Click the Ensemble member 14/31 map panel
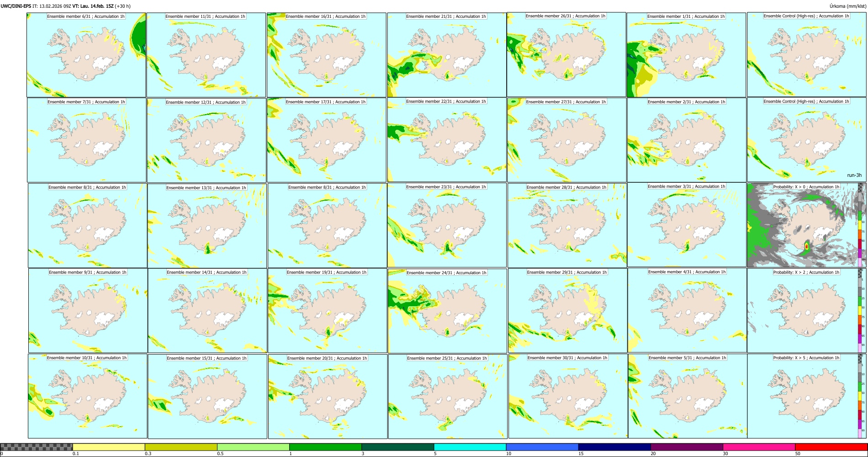Image resolution: width=868 pixels, height=457 pixels. 207,311
